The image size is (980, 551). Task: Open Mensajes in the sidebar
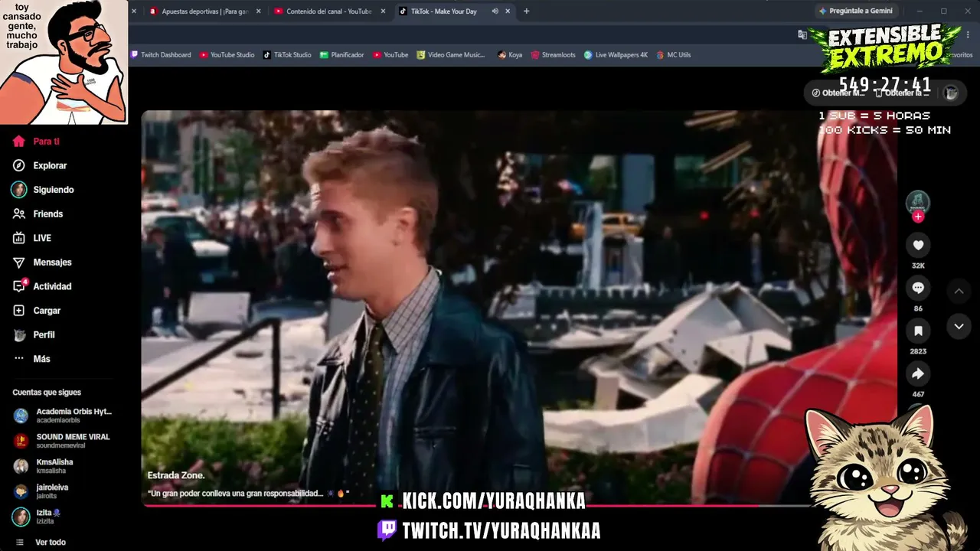tap(43, 262)
